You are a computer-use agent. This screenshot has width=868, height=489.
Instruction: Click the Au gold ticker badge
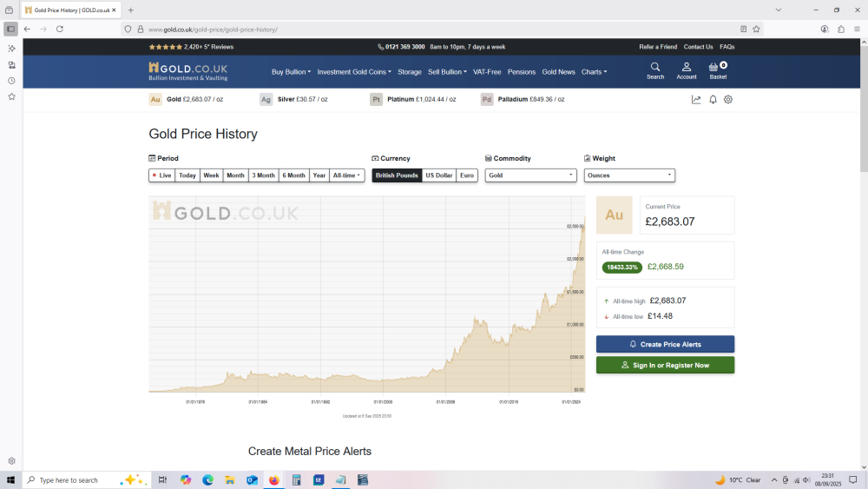(155, 100)
